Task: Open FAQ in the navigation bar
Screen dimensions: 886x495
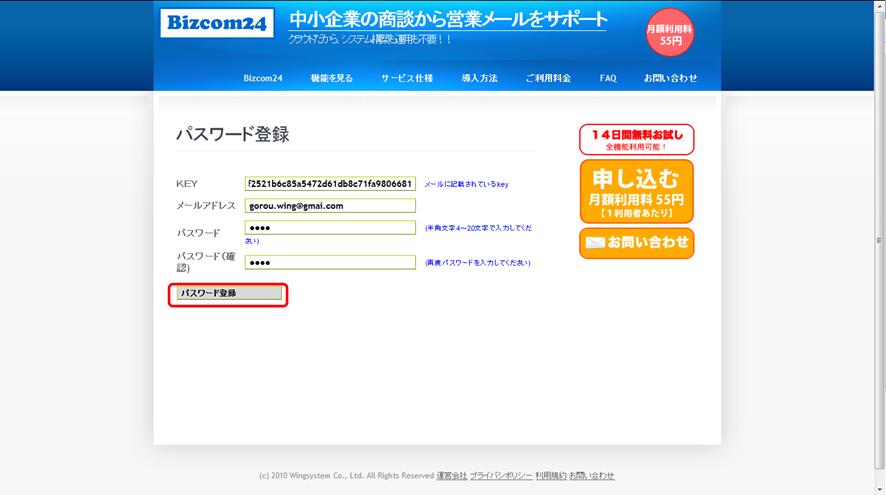Action: pos(608,78)
